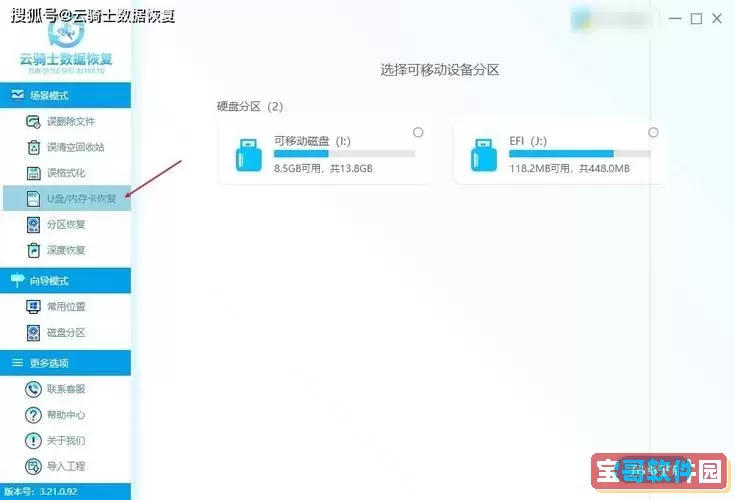Choose 深度恢复 mode
Viewport: 735px width, 500px height.
[x=66, y=250]
